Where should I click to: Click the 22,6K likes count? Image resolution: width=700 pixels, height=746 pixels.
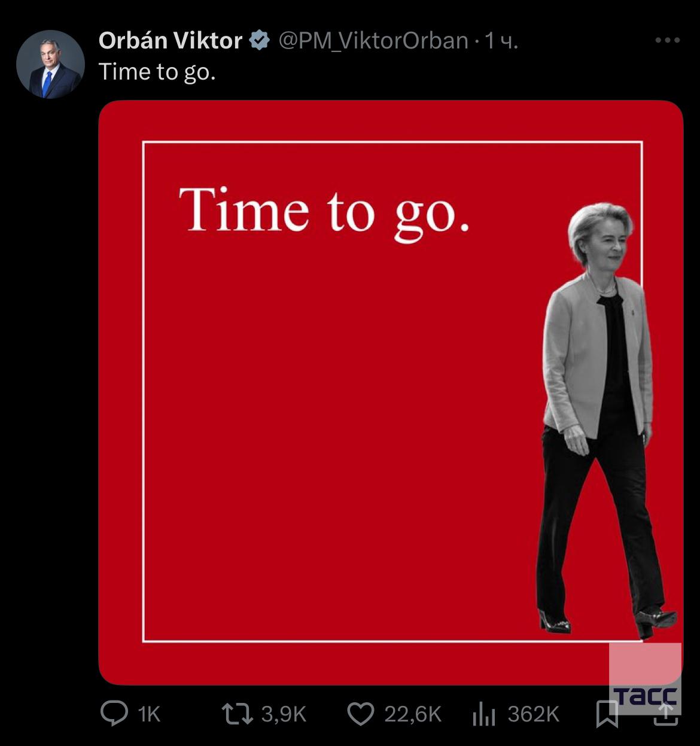point(413,714)
